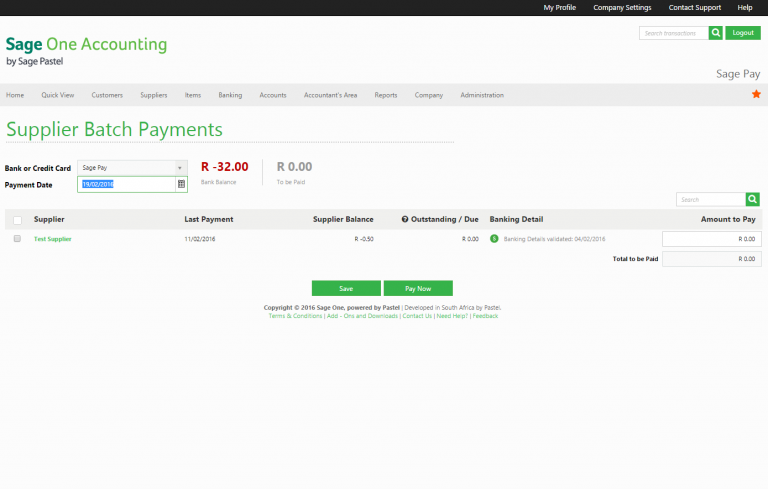Screen dimensions: 768x489
Task: Click the Sage One Accounting logo
Action: tap(86, 49)
